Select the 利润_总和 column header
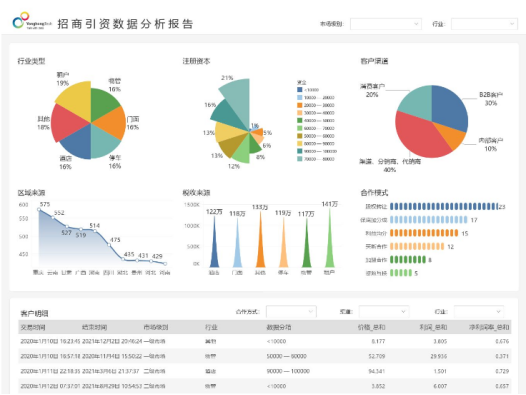The image size is (526, 395). 433,327
